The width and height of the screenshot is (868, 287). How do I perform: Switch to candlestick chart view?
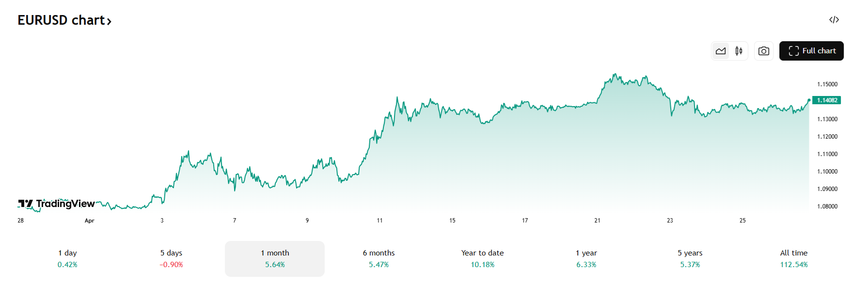tap(739, 51)
